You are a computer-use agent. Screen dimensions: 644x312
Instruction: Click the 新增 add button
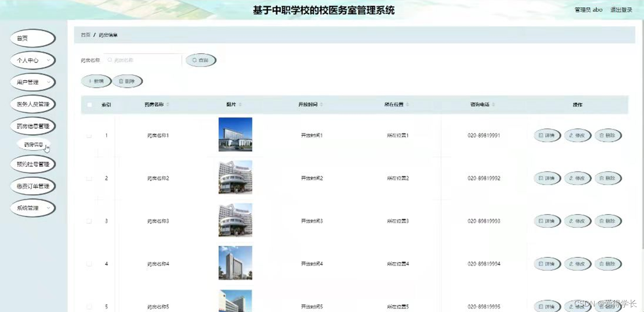(x=96, y=81)
